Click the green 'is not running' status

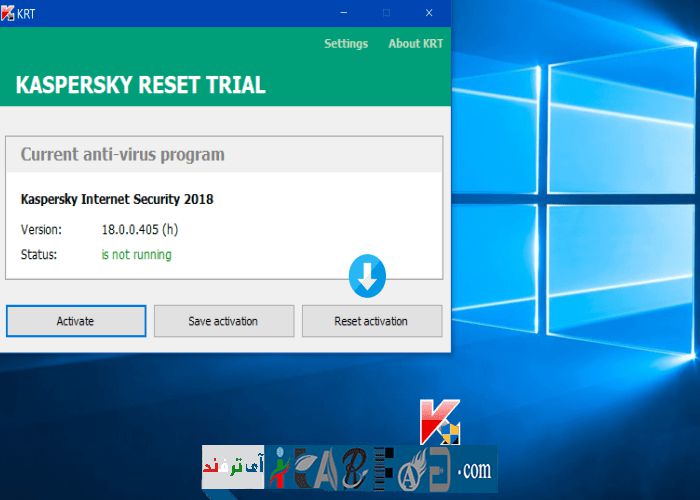pos(136,255)
